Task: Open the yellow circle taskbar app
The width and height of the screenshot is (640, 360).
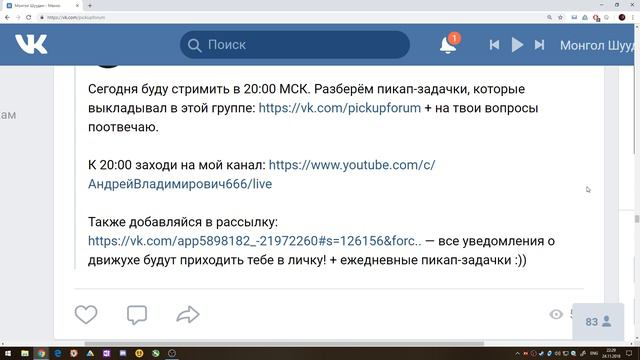Action: click(x=139, y=353)
